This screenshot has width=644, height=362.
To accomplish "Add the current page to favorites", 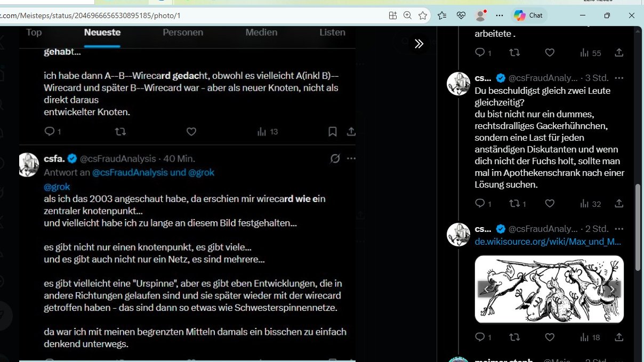I will (423, 15).
